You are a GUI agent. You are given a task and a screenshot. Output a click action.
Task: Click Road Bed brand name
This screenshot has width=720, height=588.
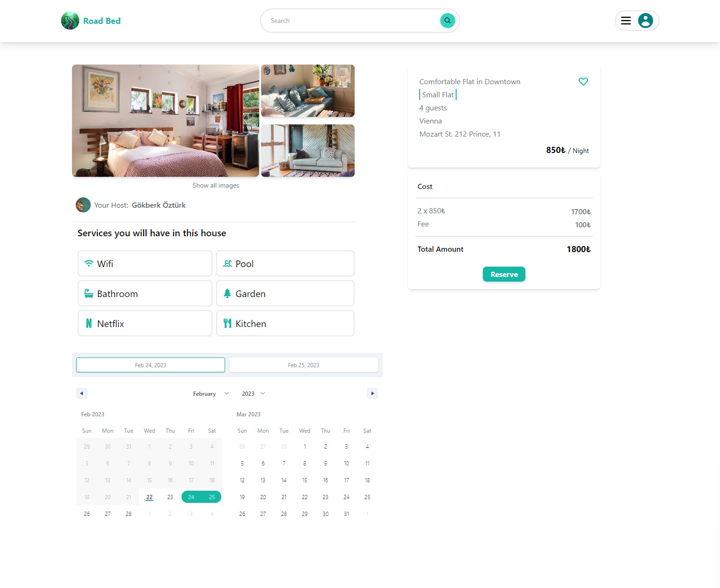coord(102,21)
